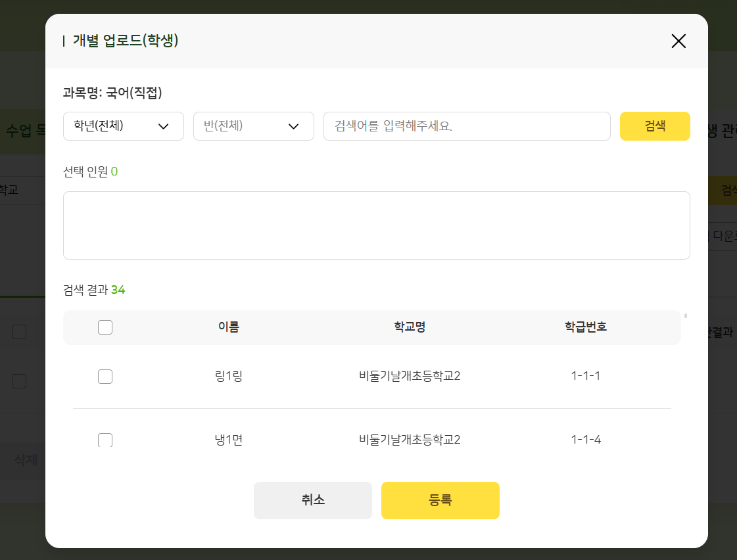Click the yellow 등록 register button

[440, 500]
